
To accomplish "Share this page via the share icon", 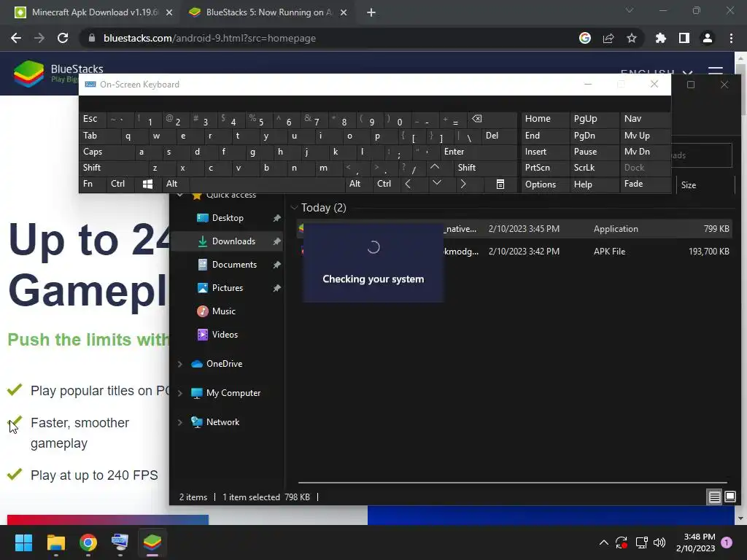I will tap(608, 38).
